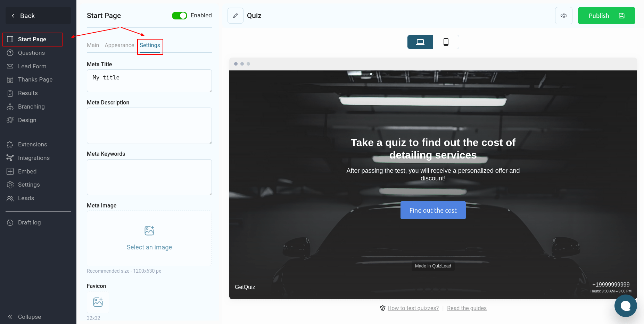This screenshot has width=644, height=324.
Task: Open Start Page in the sidebar
Action: (32, 39)
